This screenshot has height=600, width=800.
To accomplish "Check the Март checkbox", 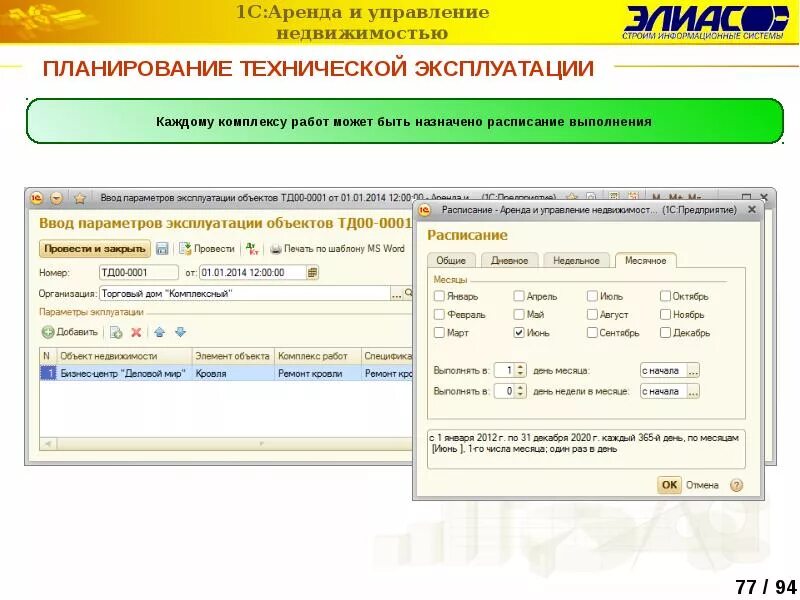I will point(439,333).
